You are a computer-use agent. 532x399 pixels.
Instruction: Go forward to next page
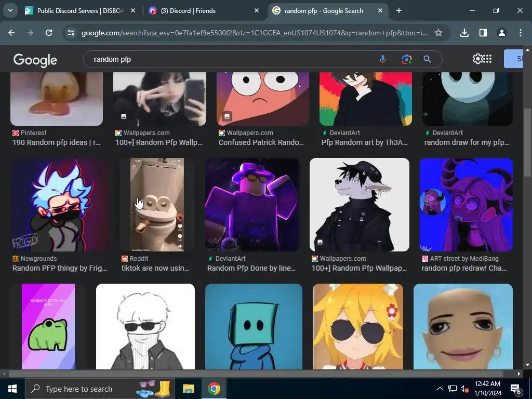pos(30,33)
